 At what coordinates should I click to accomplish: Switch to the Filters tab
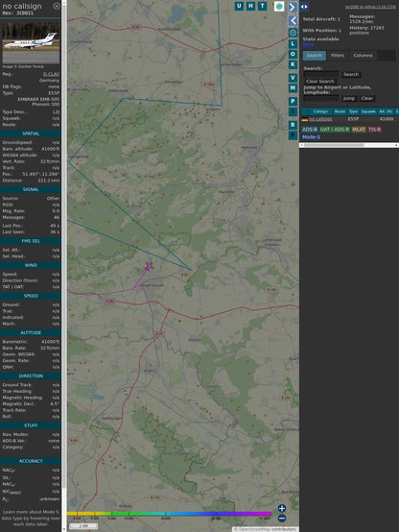[338, 56]
